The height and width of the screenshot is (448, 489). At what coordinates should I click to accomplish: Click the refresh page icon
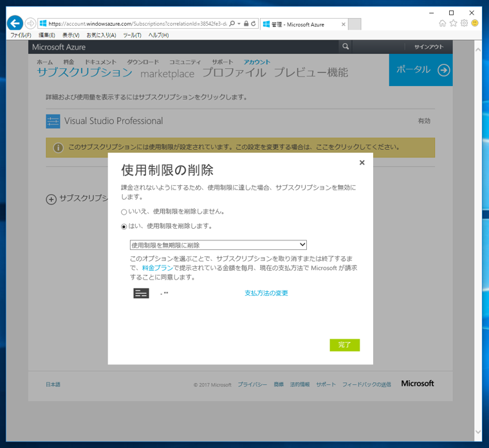[254, 24]
